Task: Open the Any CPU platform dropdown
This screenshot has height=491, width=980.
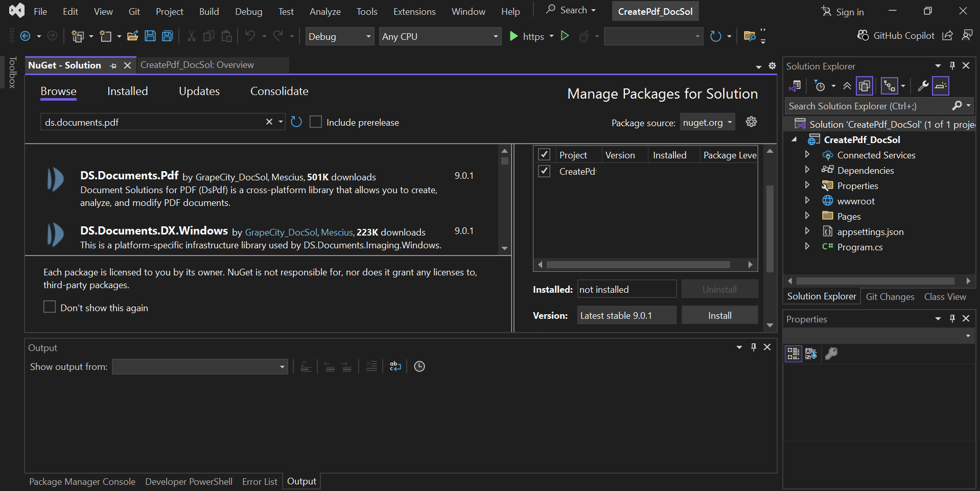Action: (x=494, y=36)
